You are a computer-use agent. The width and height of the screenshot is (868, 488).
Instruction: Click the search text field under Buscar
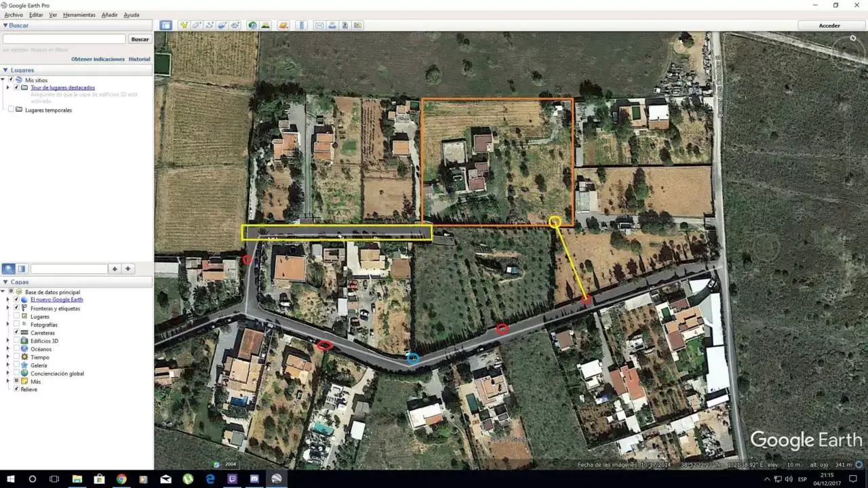pos(64,39)
